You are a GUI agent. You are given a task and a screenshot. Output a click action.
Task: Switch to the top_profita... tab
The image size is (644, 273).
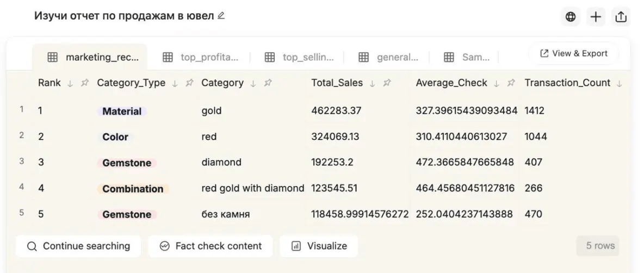(x=201, y=57)
